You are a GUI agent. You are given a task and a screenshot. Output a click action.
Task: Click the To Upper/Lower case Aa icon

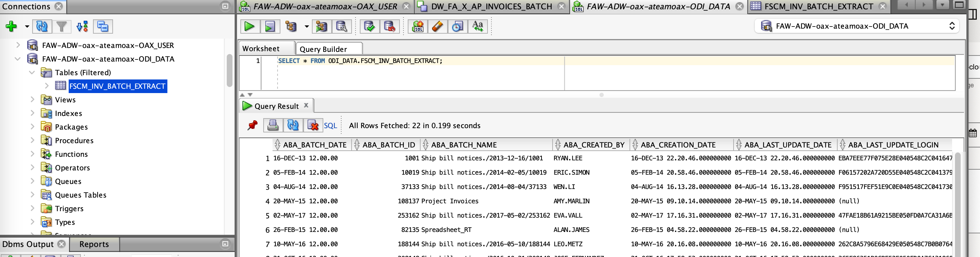(x=477, y=26)
